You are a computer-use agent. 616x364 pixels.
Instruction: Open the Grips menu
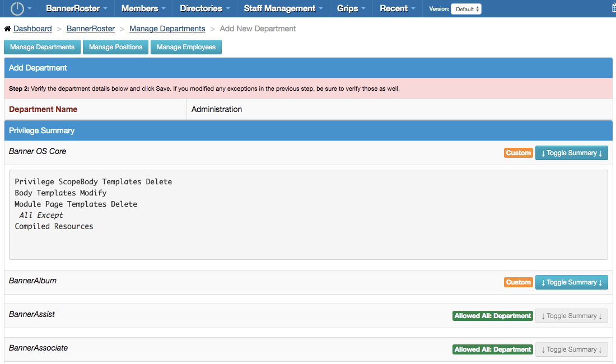pyautogui.click(x=351, y=8)
